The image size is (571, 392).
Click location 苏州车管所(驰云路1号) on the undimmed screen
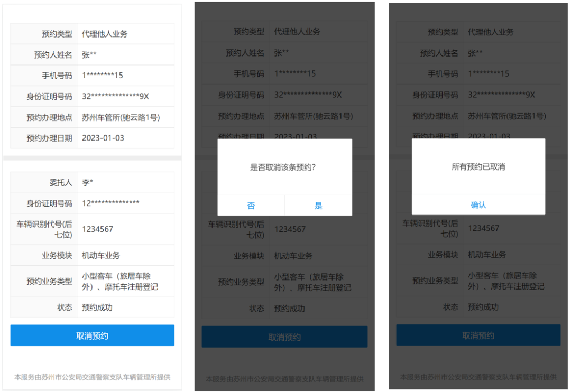click(121, 117)
